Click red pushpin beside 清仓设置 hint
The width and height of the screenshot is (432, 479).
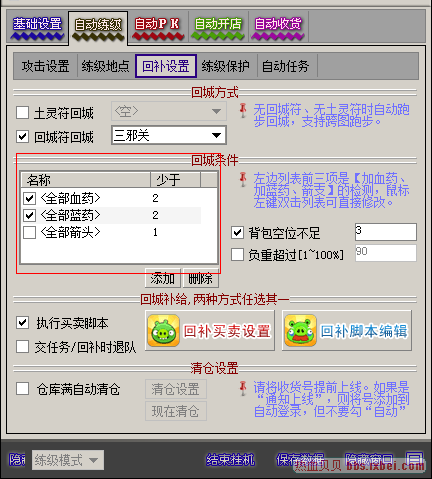point(243,388)
